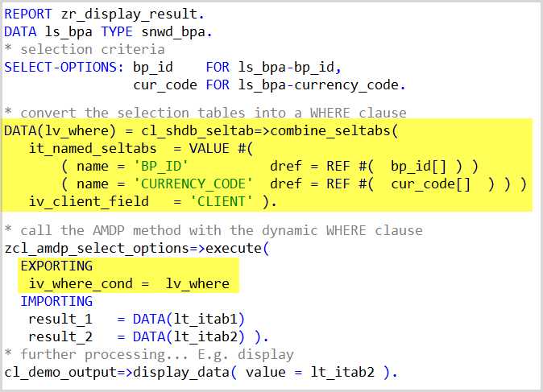
Task: Click the REPORT keyword on first line
Action: click(27, 14)
